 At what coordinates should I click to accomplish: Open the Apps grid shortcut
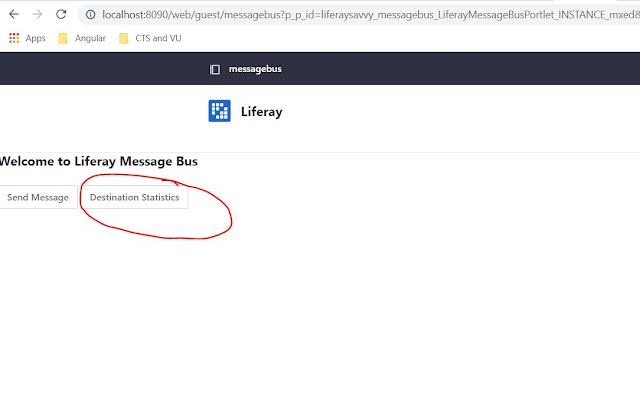(x=27, y=38)
